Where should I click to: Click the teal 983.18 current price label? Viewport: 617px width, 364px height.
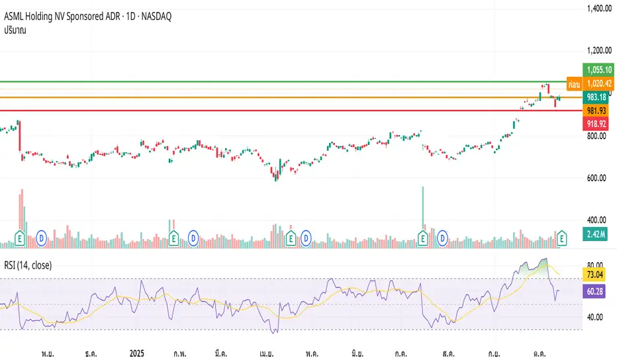[x=596, y=97]
